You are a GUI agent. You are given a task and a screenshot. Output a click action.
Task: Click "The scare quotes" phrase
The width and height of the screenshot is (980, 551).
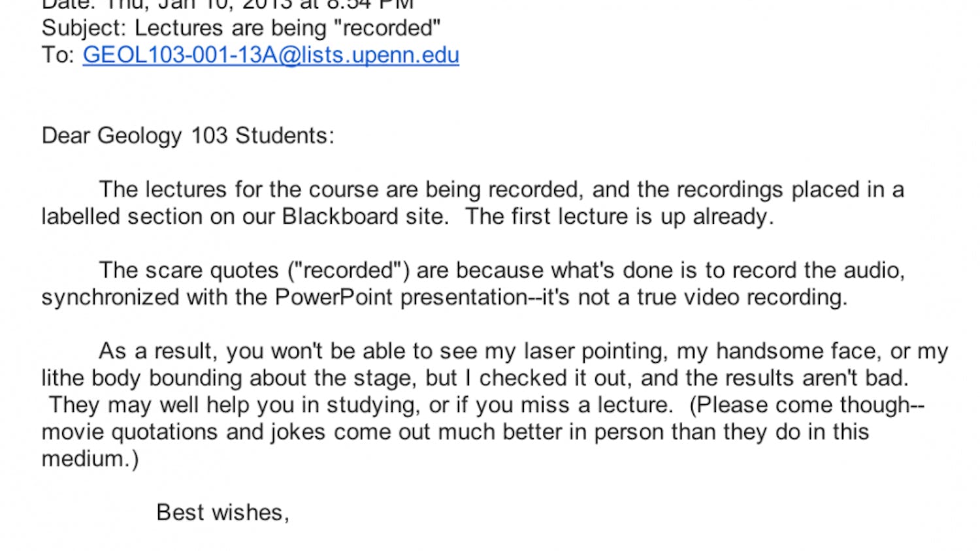pyautogui.click(x=189, y=270)
